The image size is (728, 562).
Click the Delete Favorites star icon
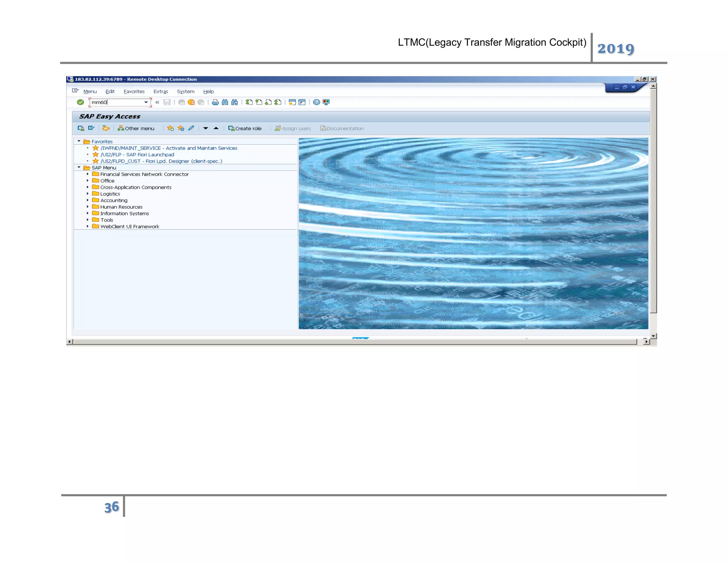[181, 128]
